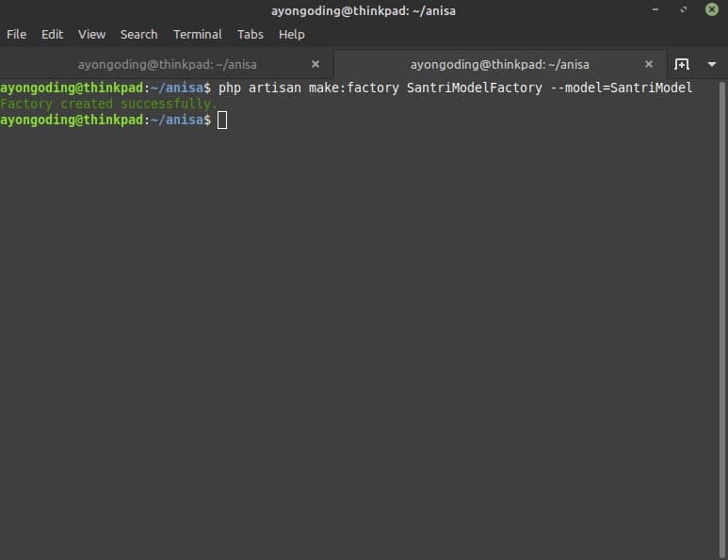Open the Terminal menu

coord(198,34)
